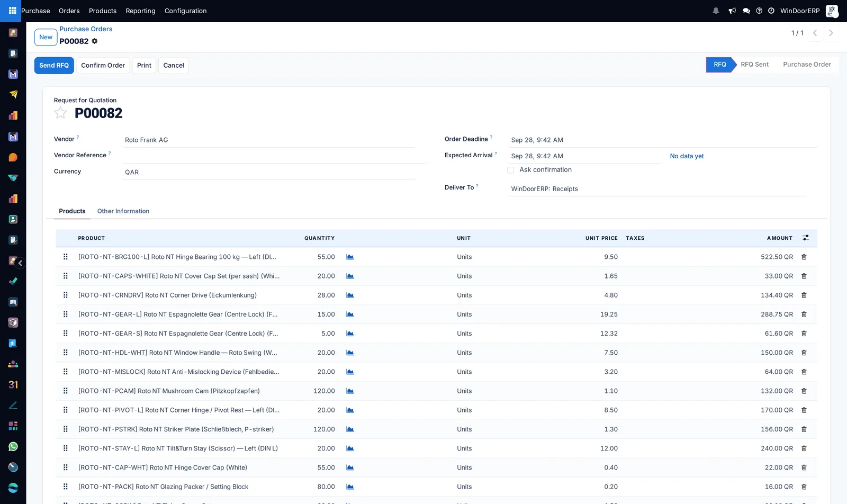
Task: Show forecast chart for ROTO-NT-GEAR-L
Action: click(350, 314)
